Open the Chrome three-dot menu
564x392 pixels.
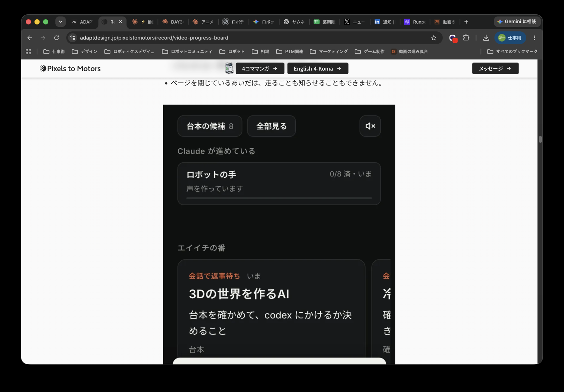(x=534, y=38)
